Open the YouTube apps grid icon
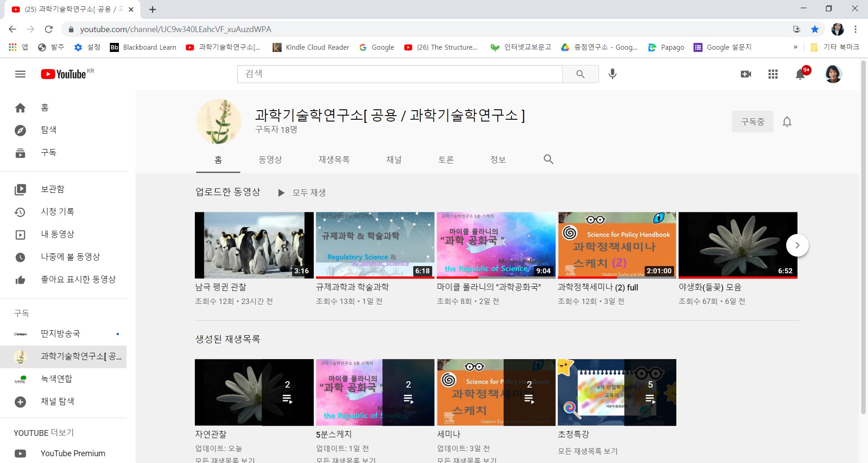Screen dimensions: 868x463 click(773, 74)
